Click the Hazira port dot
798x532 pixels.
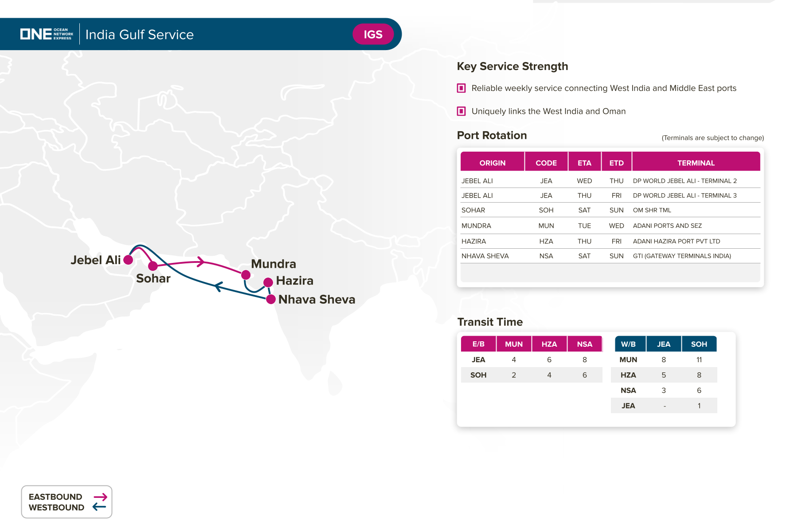tap(268, 282)
